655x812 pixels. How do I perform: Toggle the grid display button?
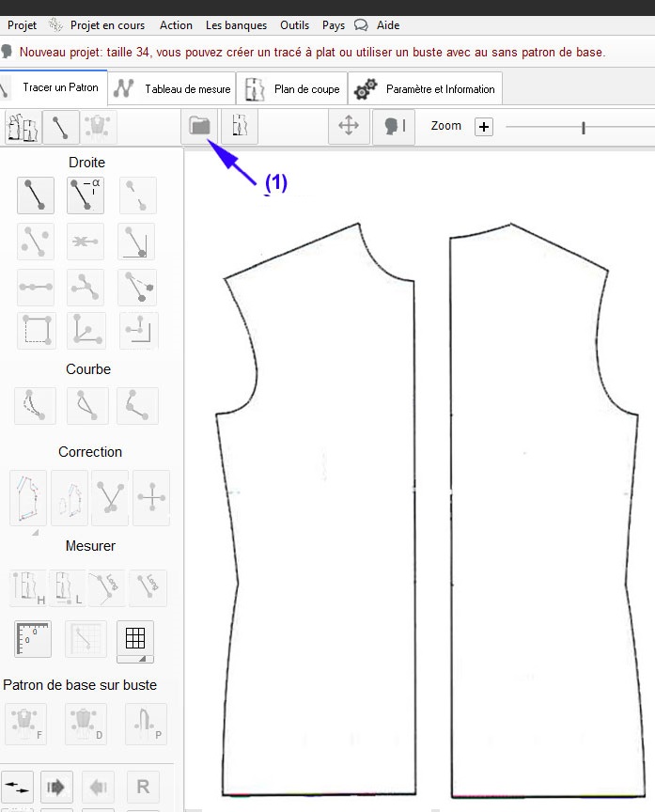[135, 638]
